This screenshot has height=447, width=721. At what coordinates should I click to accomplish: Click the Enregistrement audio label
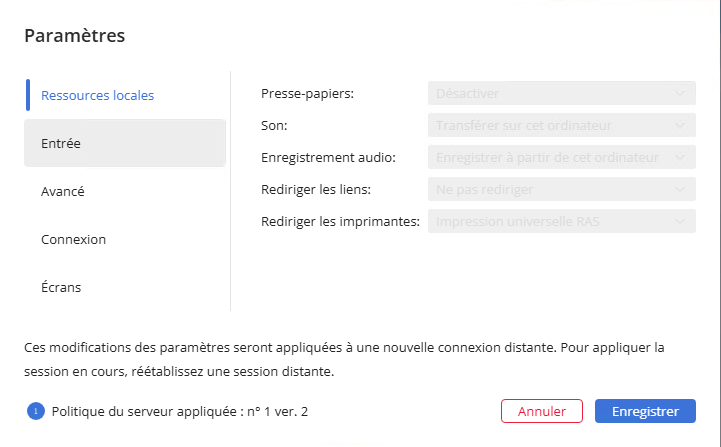328,158
